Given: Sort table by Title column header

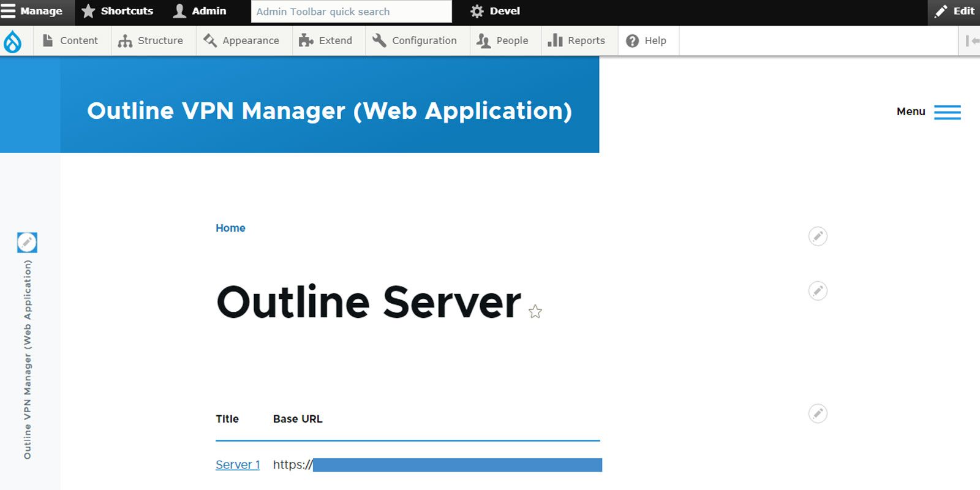Looking at the screenshot, I should click(227, 419).
